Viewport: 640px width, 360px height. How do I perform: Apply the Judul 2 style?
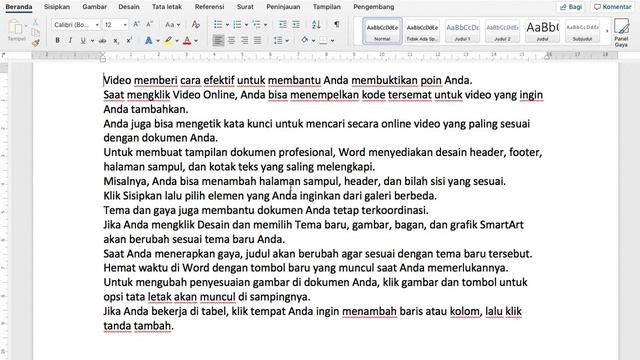tap(502, 31)
